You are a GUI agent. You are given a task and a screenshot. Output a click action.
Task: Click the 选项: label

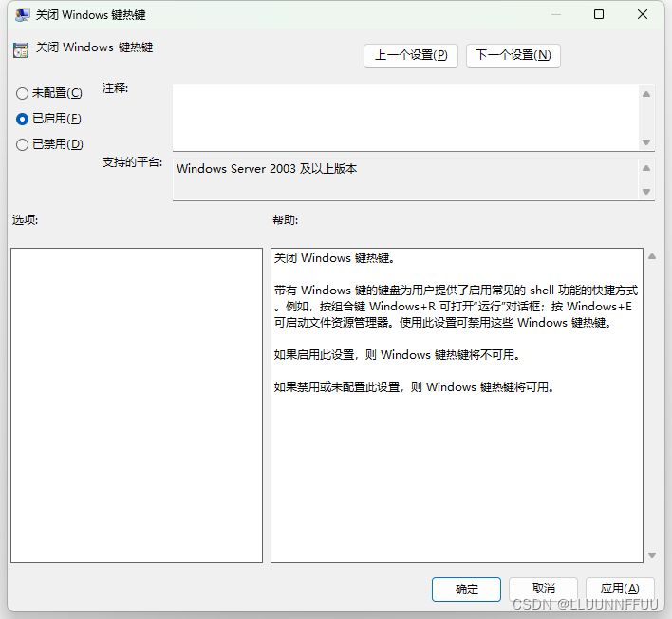tap(25, 220)
